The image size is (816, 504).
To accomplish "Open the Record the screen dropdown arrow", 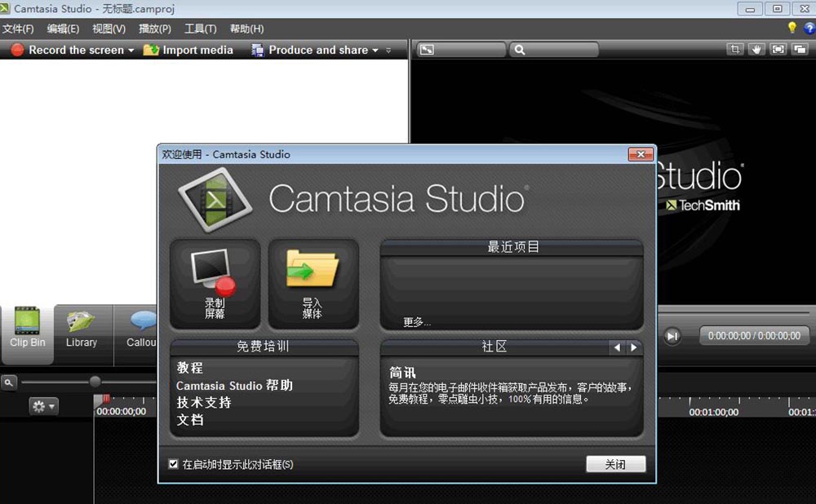I will point(131,51).
